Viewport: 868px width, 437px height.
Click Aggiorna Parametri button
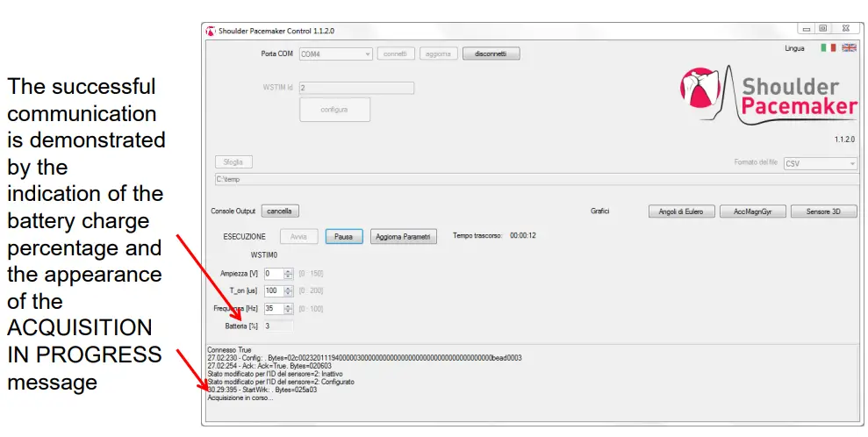404,236
